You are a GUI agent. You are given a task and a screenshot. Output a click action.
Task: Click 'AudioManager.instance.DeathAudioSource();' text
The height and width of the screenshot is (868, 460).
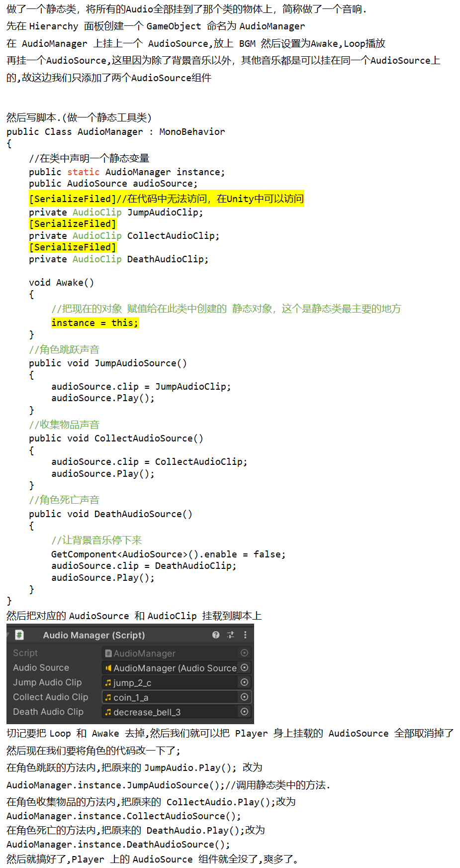pos(118,845)
